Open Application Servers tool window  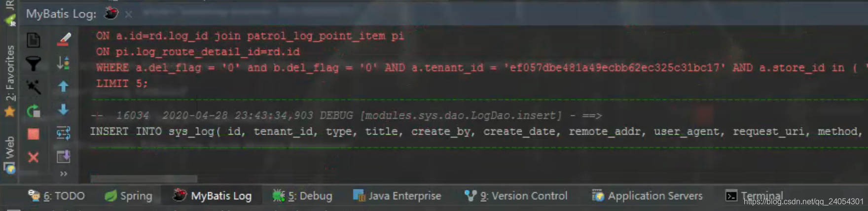647,196
